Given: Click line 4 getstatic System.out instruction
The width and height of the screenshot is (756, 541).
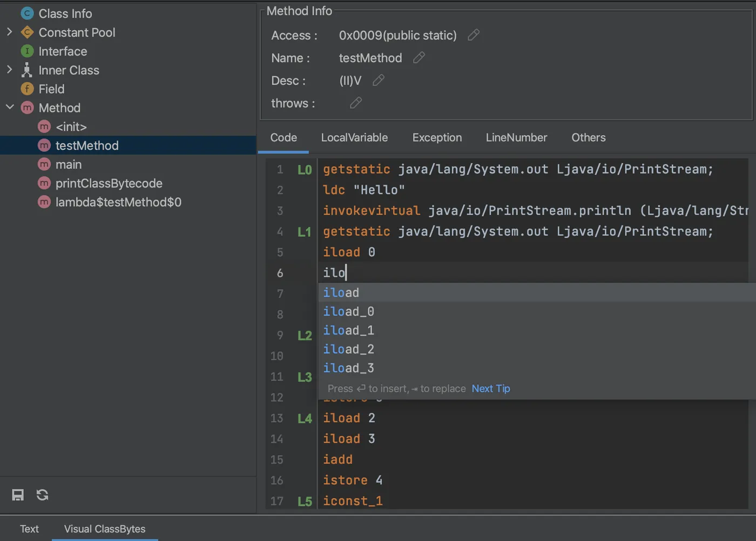Looking at the screenshot, I should point(518,231).
